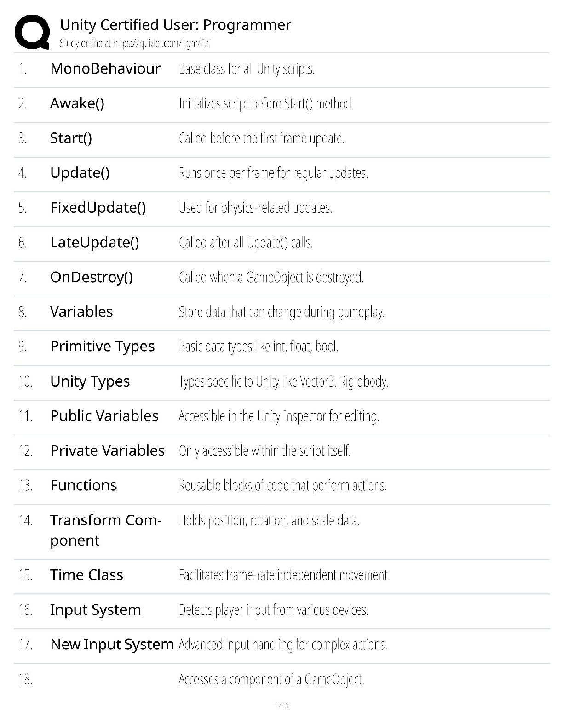This screenshot has height=728, width=563.
Task: Select the Unity Types term
Action: coord(90,381)
